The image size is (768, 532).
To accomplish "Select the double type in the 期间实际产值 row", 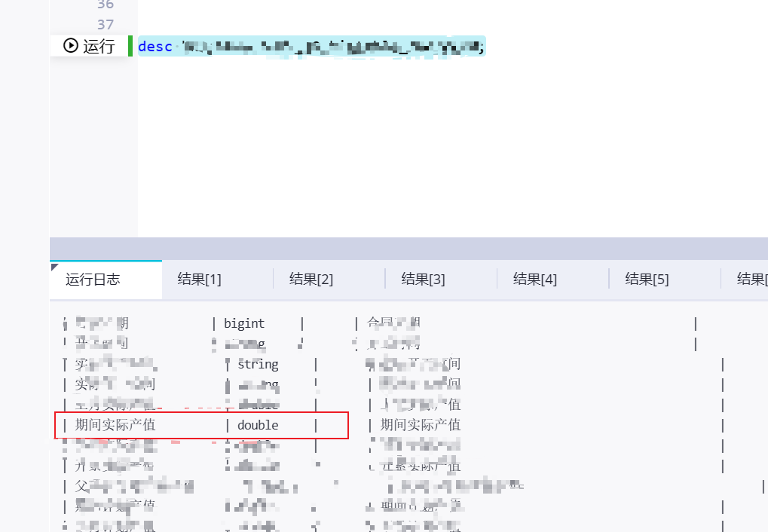I will tap(258, 425).
